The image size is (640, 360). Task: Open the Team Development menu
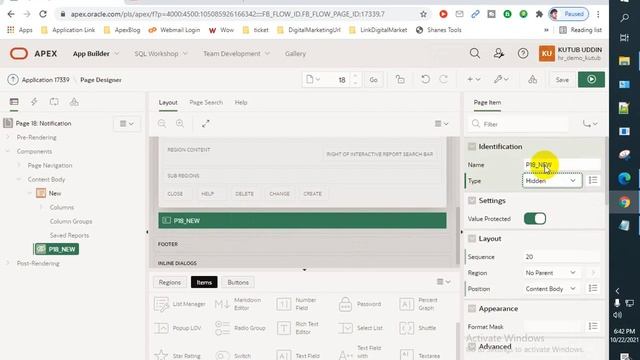pyautogui.click(x=236, y=53)
